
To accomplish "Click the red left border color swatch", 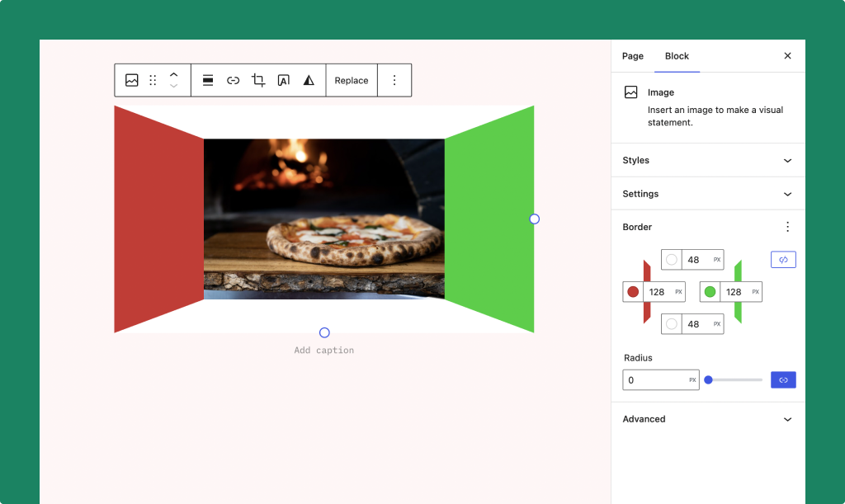I will pyautogui.click(x=633, y=292).
